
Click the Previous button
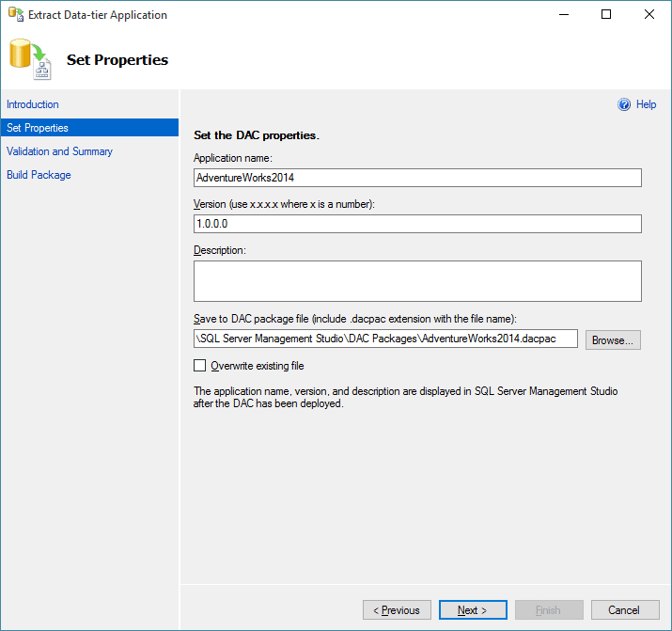pyautogui.click(x=397, y=610)
